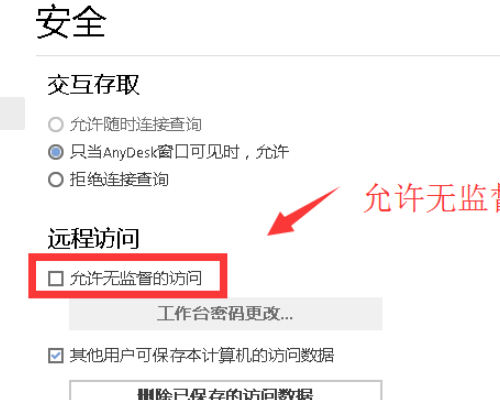Viewport: 500px width, 400px height.
Task: Click the red 允许无监 annotation text
Action: [432, 198]
